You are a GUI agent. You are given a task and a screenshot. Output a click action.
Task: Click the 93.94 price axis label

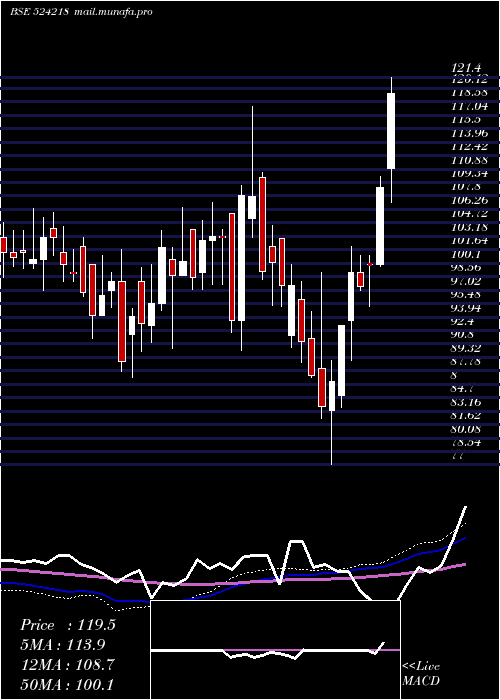466,308
